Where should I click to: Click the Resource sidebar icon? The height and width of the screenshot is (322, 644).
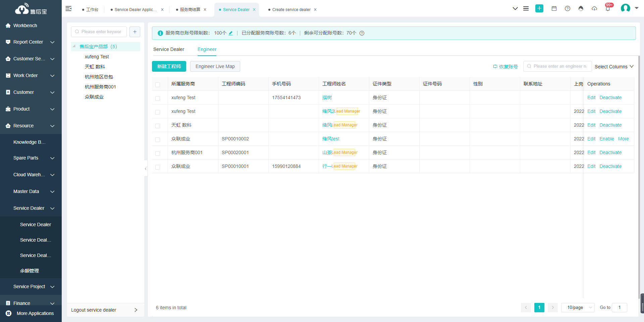pyautogui.click(x=8, y=126)
